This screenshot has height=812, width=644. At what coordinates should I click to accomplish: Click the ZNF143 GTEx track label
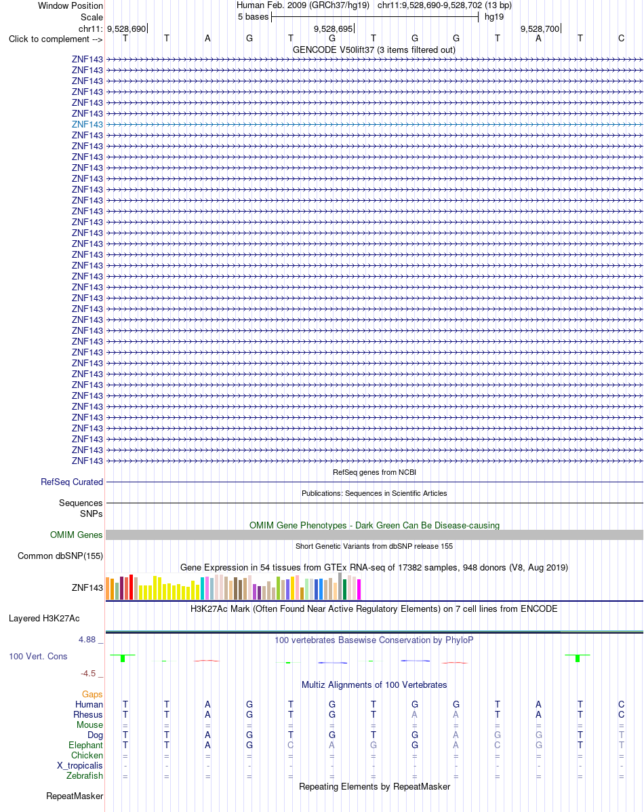click(x=87, y=587)
